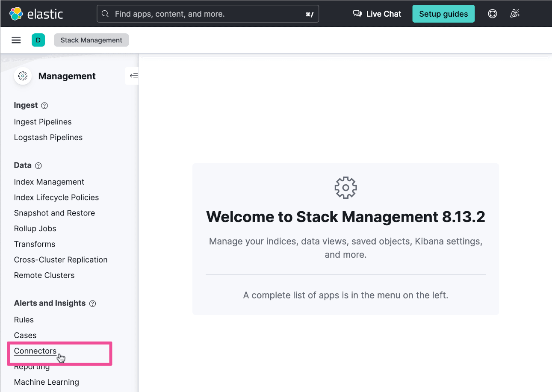Select Index Lifecycle Policies
This screenshot has height=392, width=552.
[56, 197]
